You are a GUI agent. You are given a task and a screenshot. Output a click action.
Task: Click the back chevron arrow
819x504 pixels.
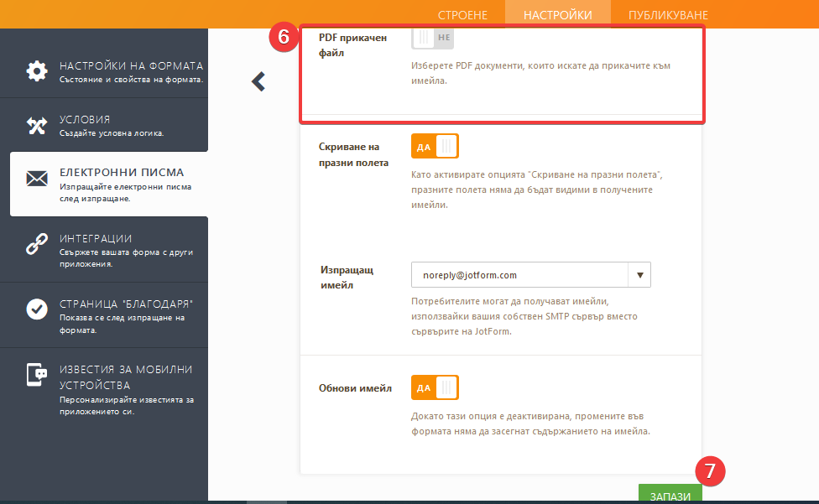(258, 81)
